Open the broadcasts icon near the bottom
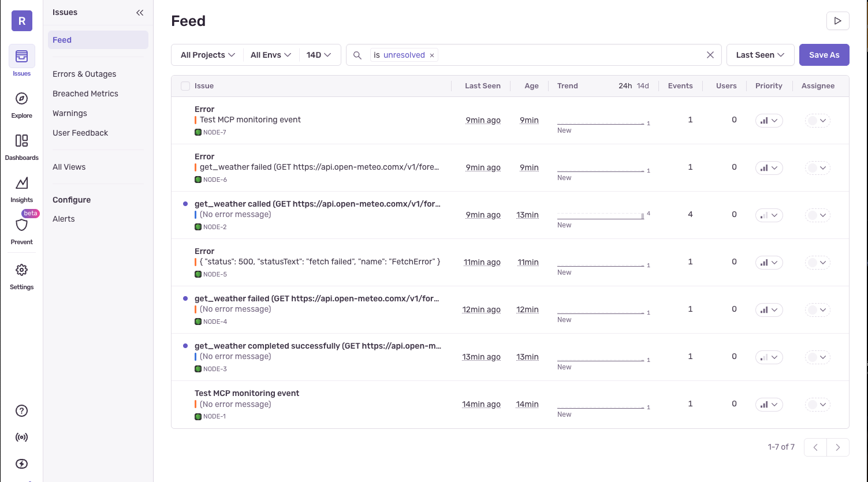The image size is (868, 482). click(x=21, y=437)
